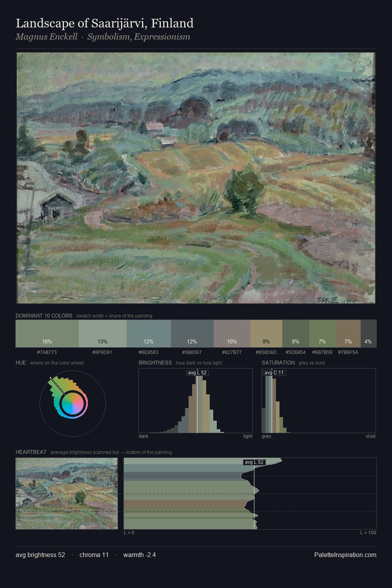Viewport: 392px width, 588px height.
Task: Click the mauve #827B77 10% swatch
Action: 232,334
